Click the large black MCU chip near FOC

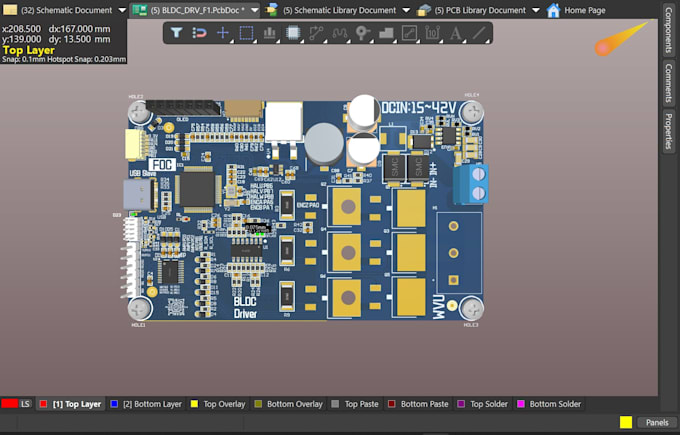pos(197,189)
